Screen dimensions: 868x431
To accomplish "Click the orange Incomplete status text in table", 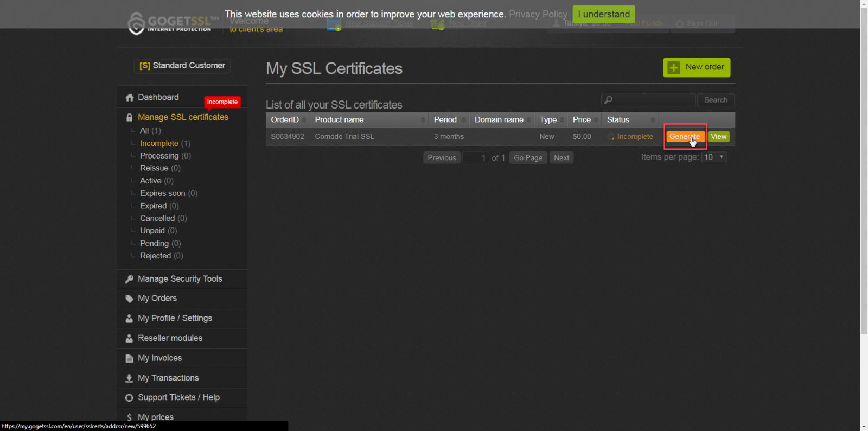I will [x=635, y=137].
